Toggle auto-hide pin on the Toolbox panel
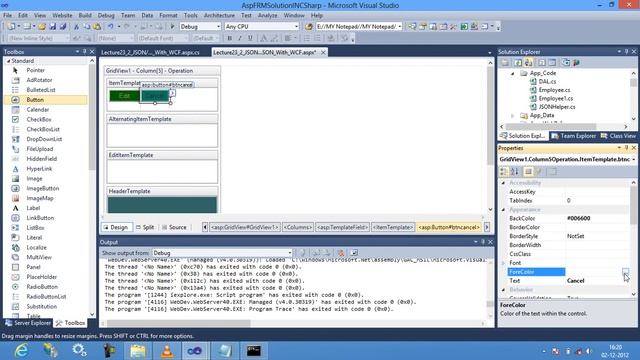Viewport: 640px width, 360px height. tap(84, 51)
